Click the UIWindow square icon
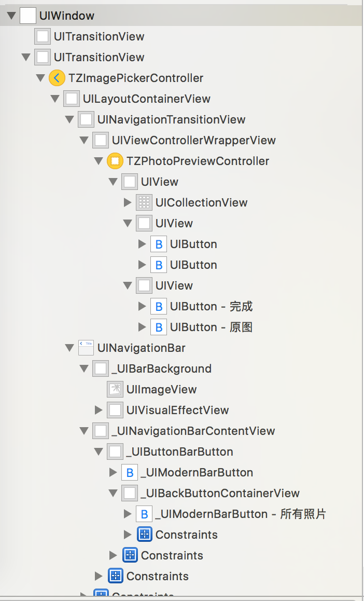This screenshot has width=364, height=601. click(27, 16)
